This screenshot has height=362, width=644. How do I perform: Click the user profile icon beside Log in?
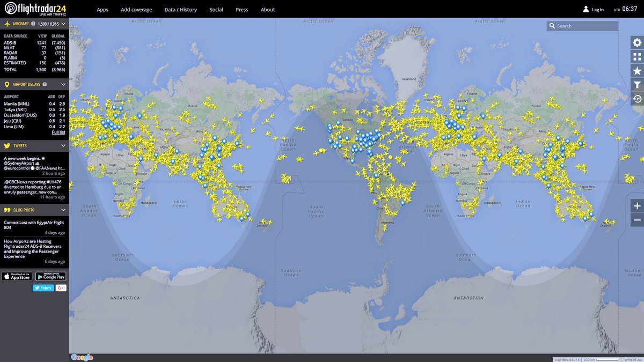point(586,9)
